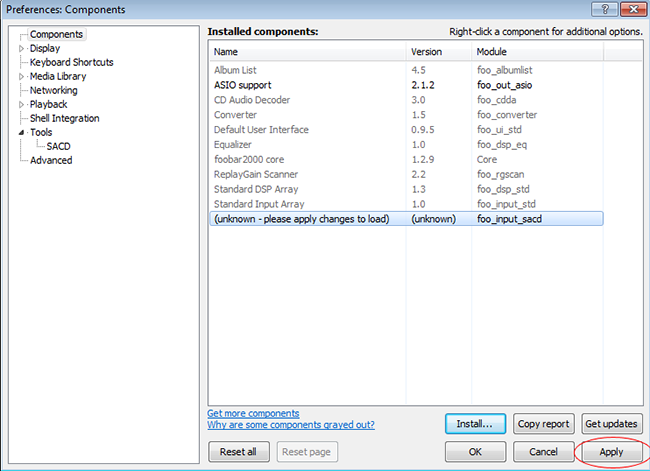The width and height of the screenshot is (650, 471).
Task: Expand the Media Library tree node
Action: (x=22, y=76)
